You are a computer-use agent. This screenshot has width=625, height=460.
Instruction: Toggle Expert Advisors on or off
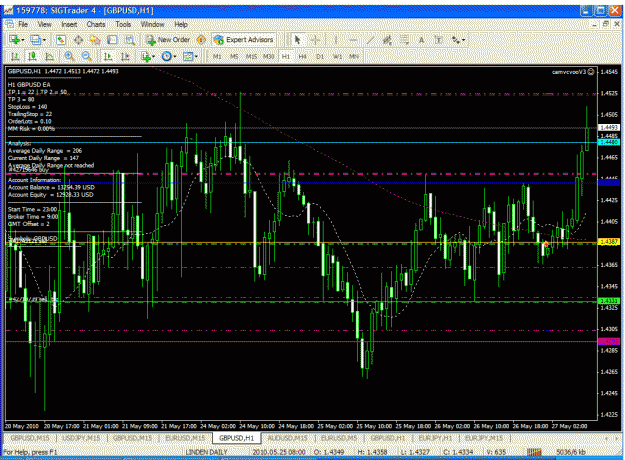pyautogui.click(x=244, y=40)
